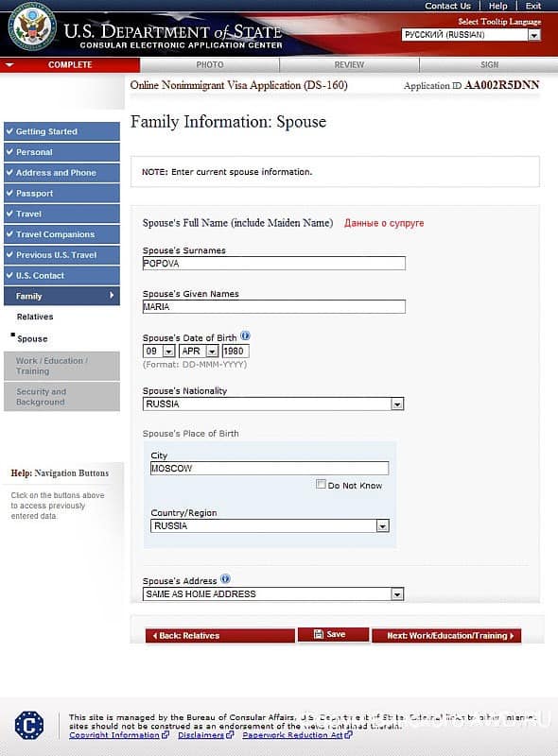Click the Date of Birth info icon

click(x=245, y=335)
